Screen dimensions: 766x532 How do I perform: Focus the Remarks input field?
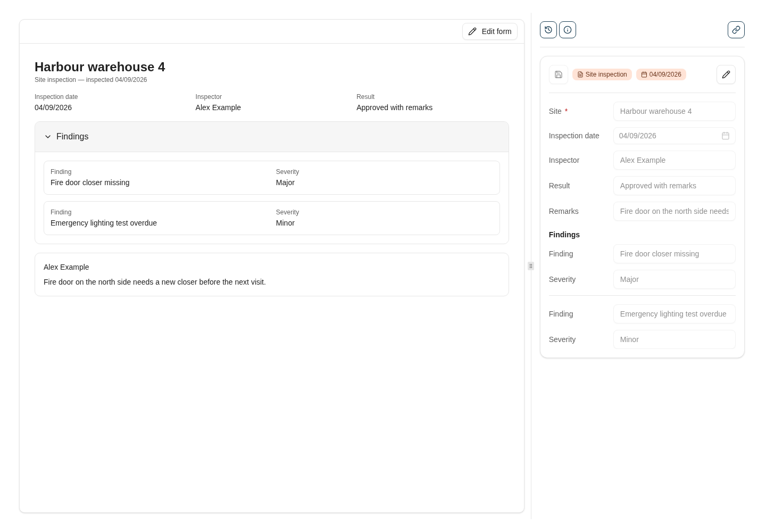(x=674, y=211)
